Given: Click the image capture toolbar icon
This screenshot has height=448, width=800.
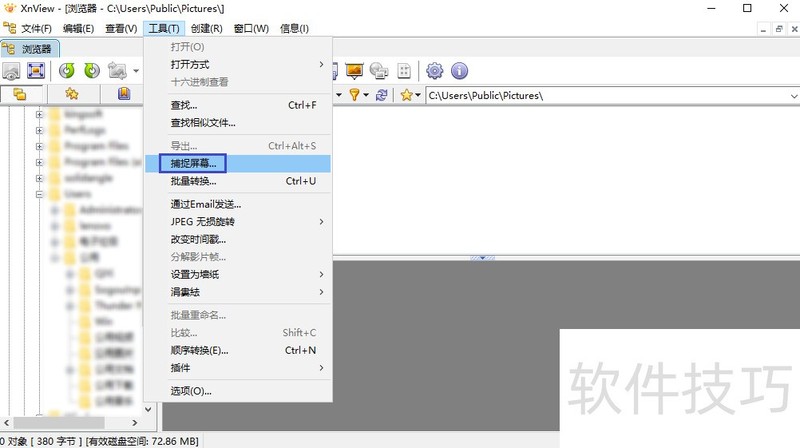Looking at the screenshot, I should 117,70.
